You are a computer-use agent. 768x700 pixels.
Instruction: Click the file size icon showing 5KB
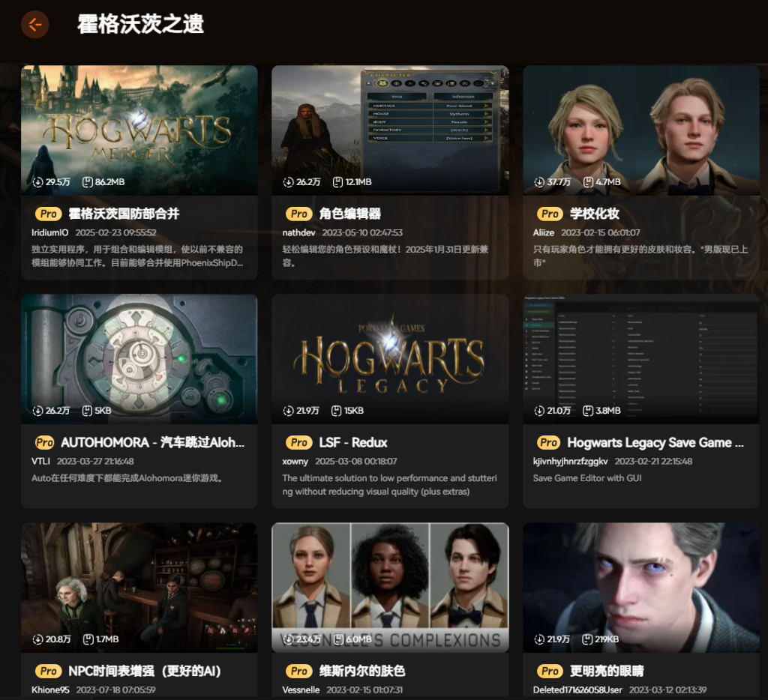[x=87, y=411]
